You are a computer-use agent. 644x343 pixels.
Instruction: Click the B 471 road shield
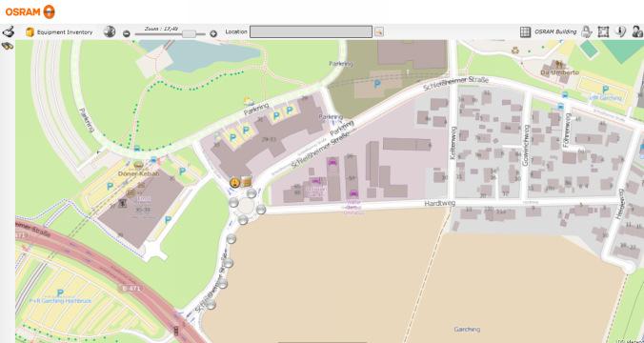(131, 289)
